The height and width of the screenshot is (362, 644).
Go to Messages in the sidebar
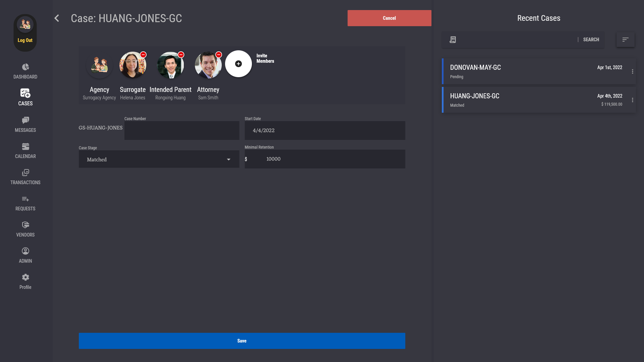point(25,124)
